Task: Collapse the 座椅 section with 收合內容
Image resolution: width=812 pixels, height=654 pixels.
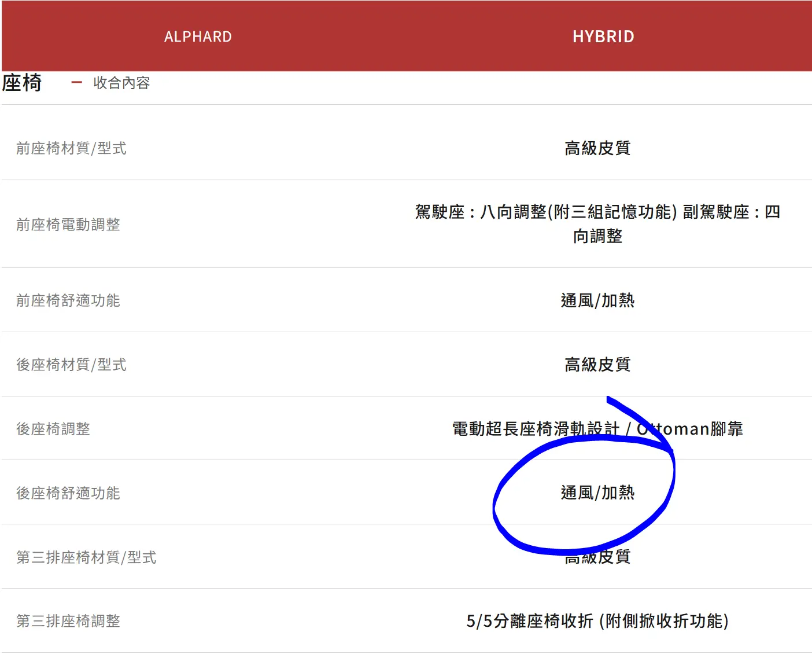Action: tap(121, 83)
